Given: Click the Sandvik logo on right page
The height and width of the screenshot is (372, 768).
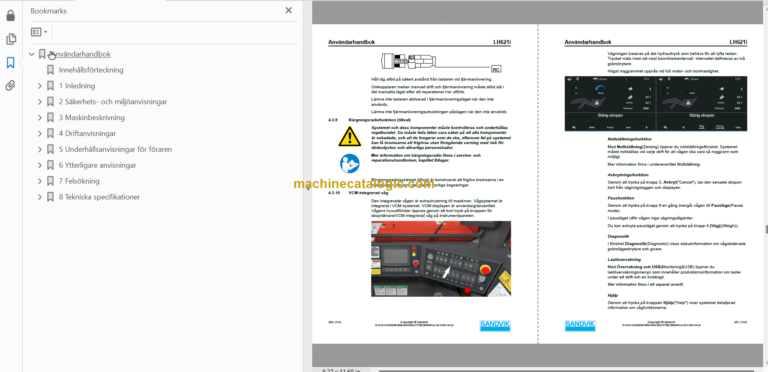Looking at the screenshot, I should 580,326.
